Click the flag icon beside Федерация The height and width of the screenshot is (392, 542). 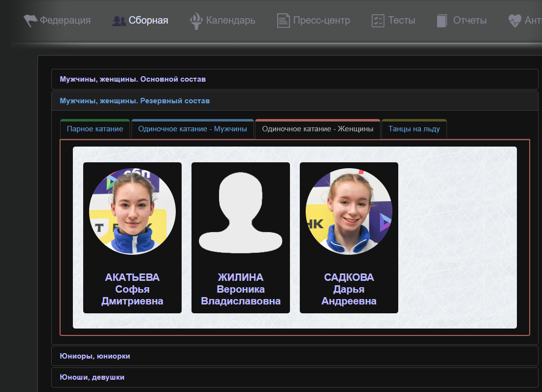(x=31, y=21)
